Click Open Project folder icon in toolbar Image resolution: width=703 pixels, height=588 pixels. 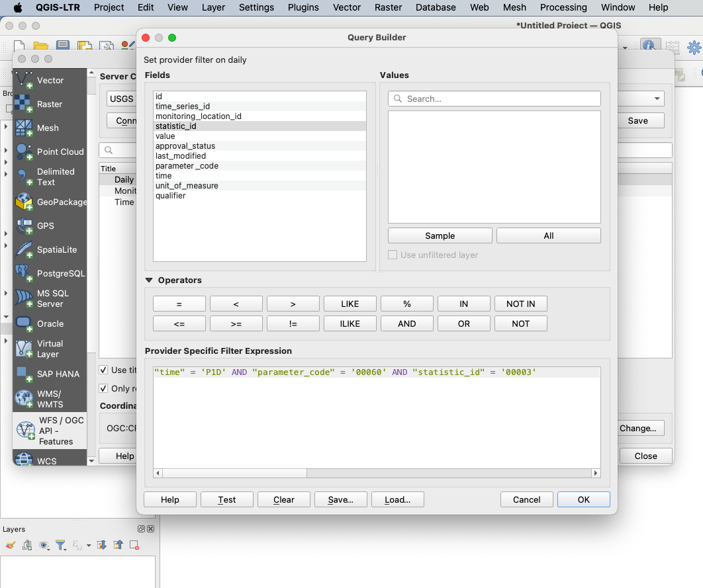[41, 46]
